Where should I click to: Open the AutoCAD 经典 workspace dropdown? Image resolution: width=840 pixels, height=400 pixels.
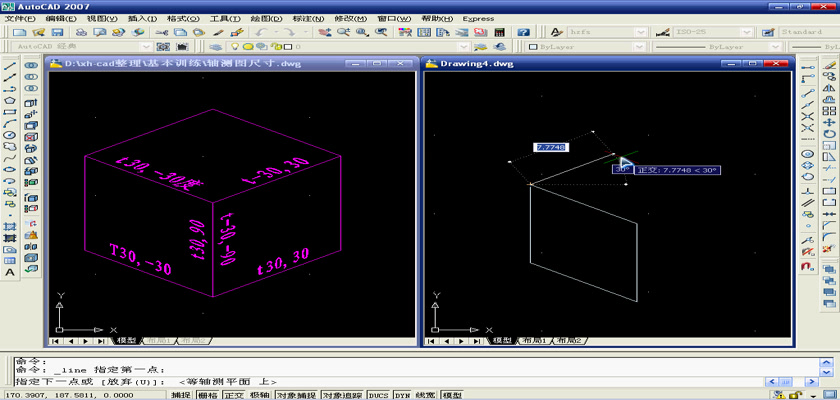(145, 47)
